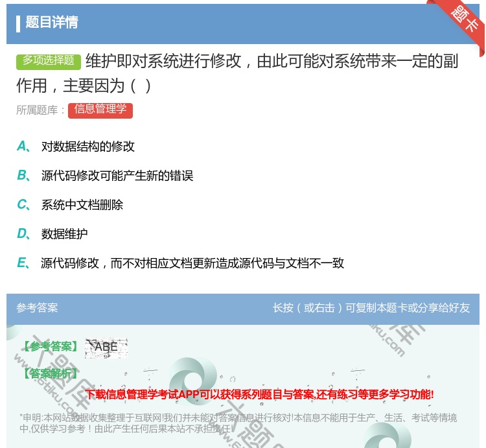486x448 pixels.
Task: Select option D 数据维护
Action: pyautogui.click(x=64, y=234)
